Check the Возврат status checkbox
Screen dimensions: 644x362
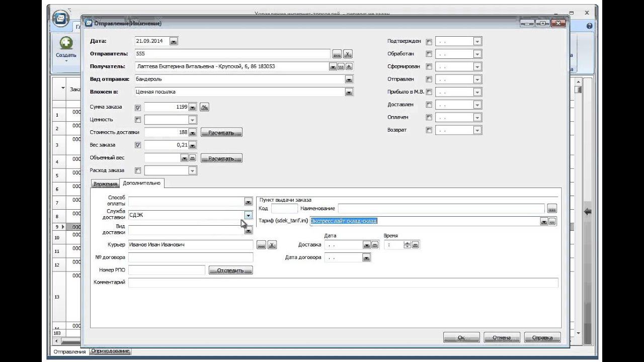coord(429,130)
